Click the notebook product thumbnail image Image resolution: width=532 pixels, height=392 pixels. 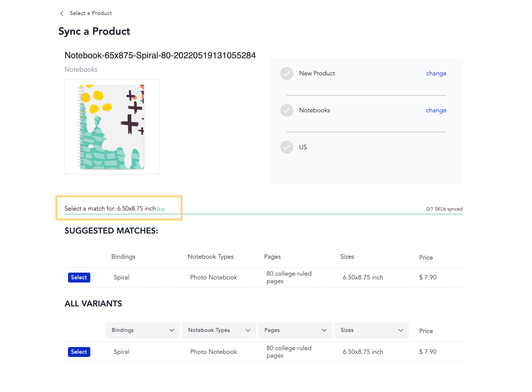(112, 127)
